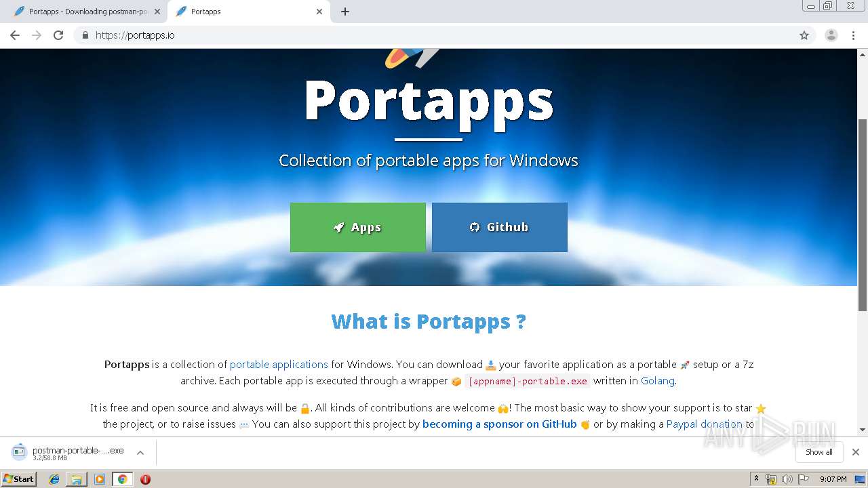This screenshot has width=868, height=488.
Task: Open the volume tray icon
Action: click(787, 479)
